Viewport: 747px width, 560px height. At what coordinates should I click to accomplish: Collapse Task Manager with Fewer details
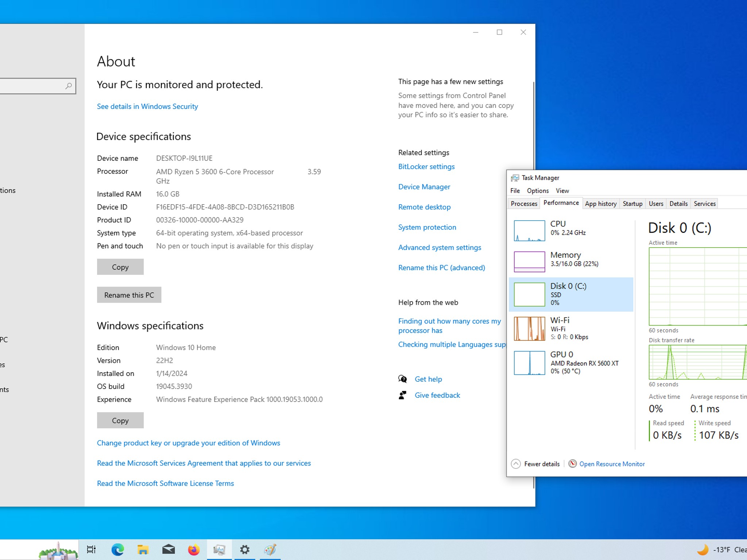[x=535, y=464]
